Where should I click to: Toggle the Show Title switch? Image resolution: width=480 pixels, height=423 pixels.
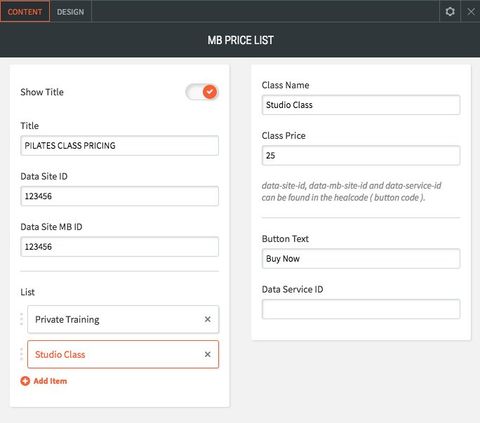pos(202,92)
